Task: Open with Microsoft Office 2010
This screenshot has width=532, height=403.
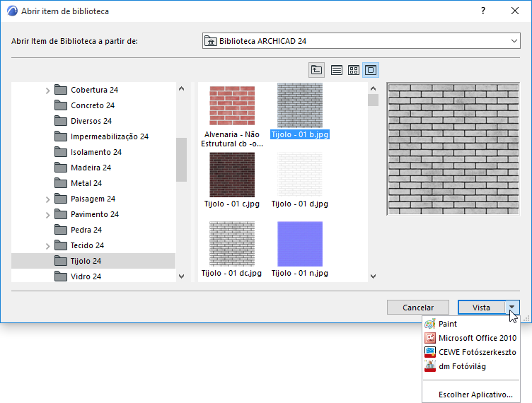Action: [x=471, y=338]
